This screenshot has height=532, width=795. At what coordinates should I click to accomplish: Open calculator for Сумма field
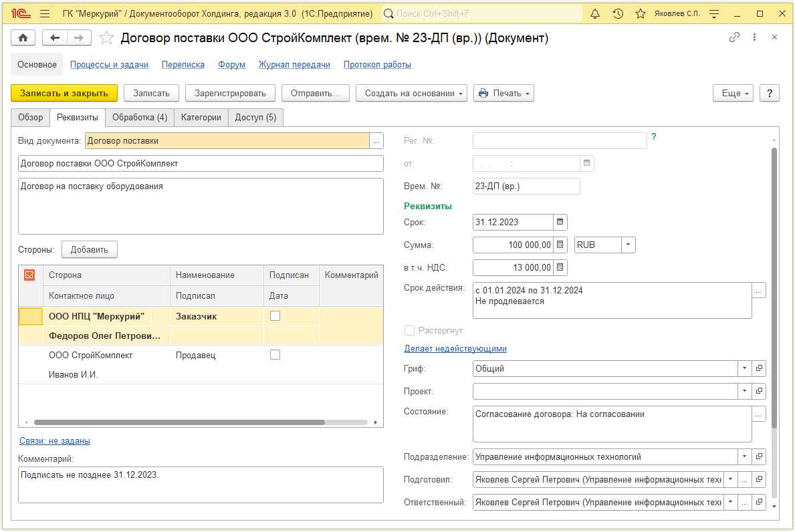click(560, 245)
